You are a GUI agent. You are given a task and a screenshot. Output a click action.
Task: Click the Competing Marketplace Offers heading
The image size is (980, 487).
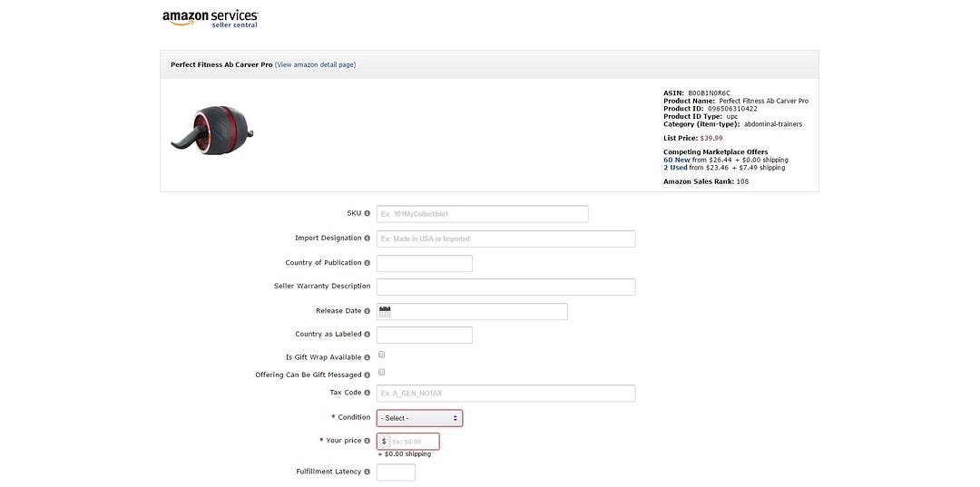click(716, 151)
